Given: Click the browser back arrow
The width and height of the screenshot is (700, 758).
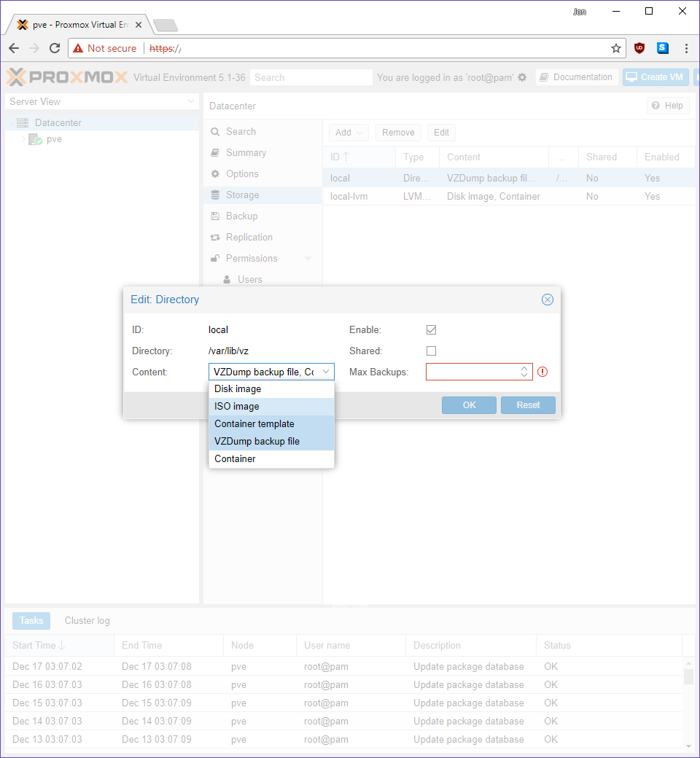Looking at the screenshot, I should 14,48.
